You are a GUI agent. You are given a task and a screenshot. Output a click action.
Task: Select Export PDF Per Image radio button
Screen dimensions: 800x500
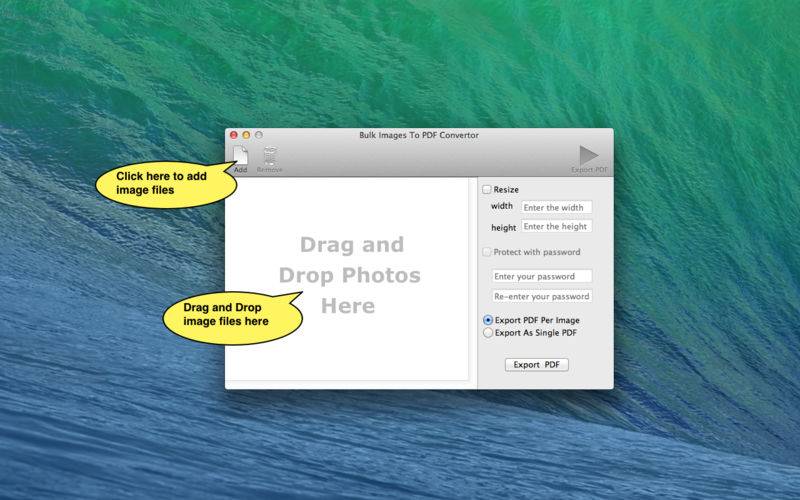(488, 320)
